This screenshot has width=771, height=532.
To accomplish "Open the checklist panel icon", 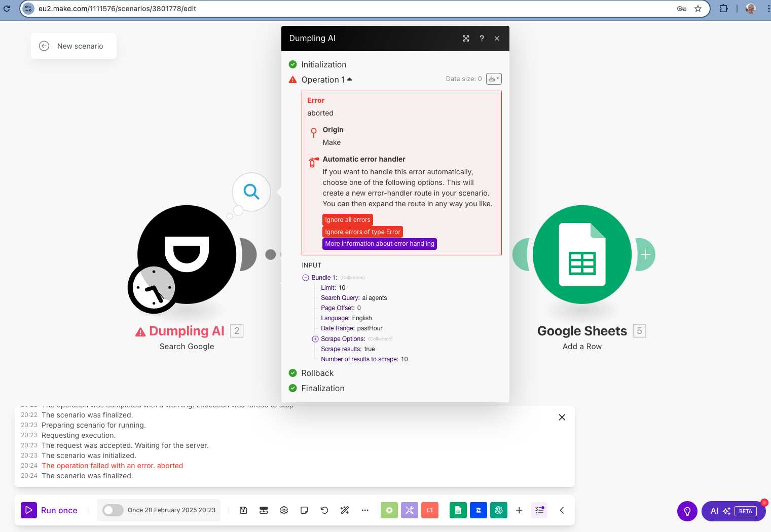I will point(539,510).
